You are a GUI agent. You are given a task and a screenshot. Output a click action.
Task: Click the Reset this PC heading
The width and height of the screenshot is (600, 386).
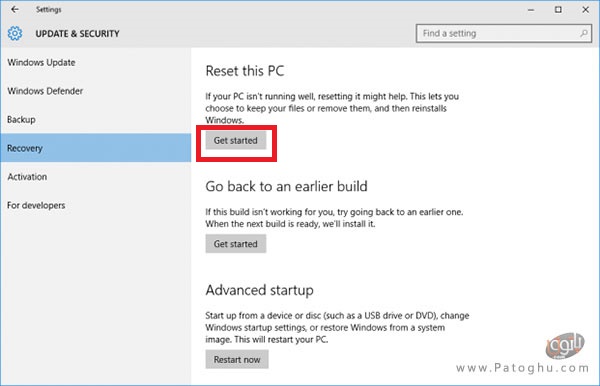coord(245,71)
